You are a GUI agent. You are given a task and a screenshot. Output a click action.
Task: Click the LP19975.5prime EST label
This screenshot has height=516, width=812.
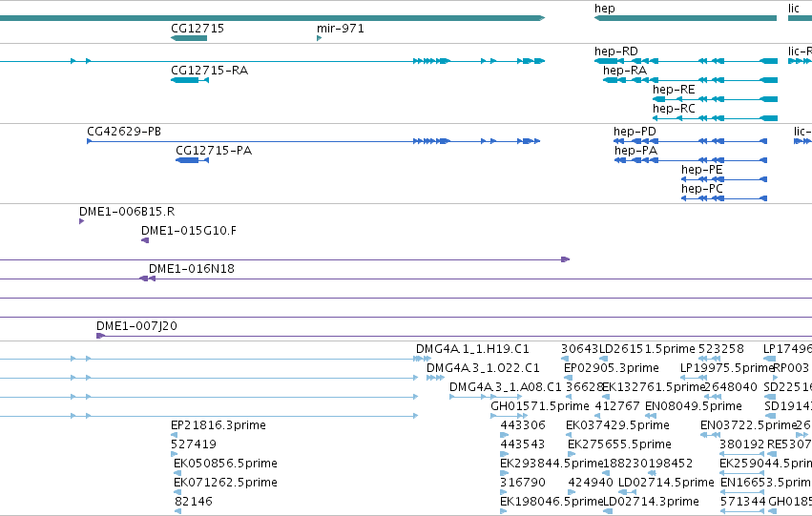click(x=726, y=368)
